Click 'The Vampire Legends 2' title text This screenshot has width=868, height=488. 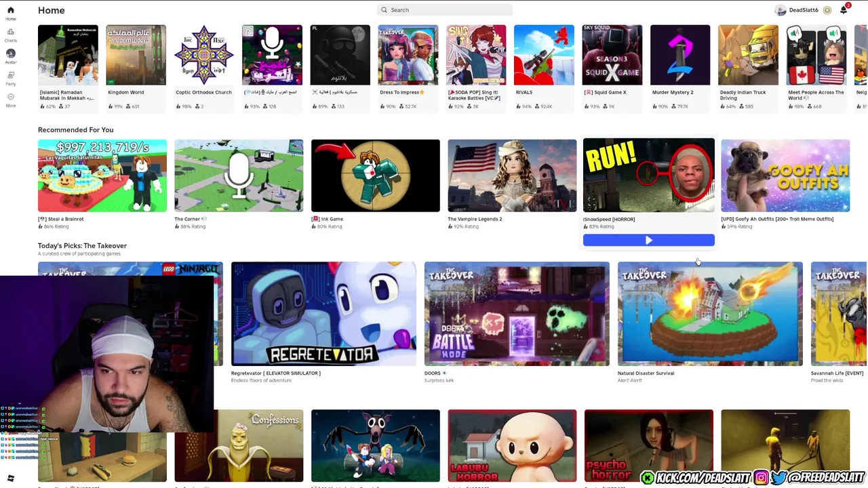(x=475, y=219)
